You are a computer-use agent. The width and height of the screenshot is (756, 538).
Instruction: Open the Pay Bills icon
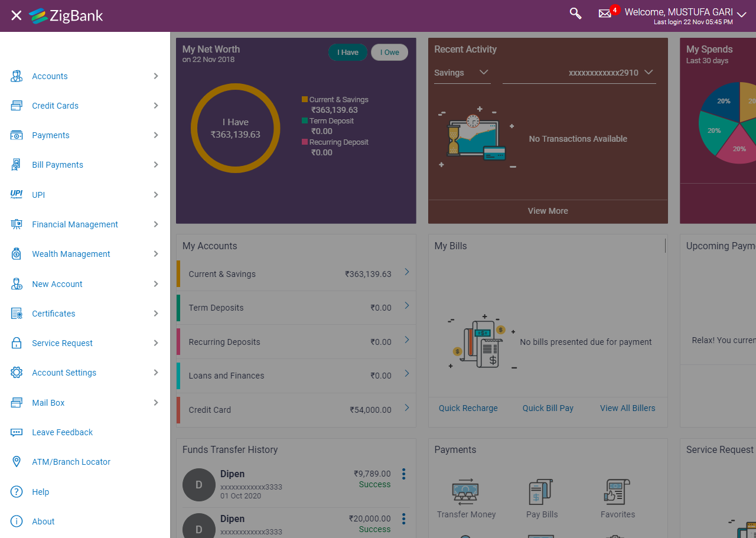pyautogui.click(x=542, y=491)
